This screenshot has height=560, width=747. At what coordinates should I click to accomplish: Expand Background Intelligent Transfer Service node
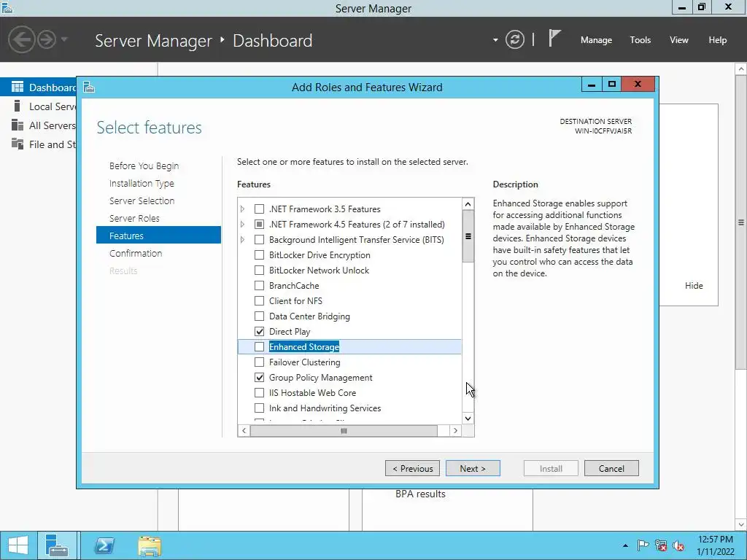[x=242, y=239]
